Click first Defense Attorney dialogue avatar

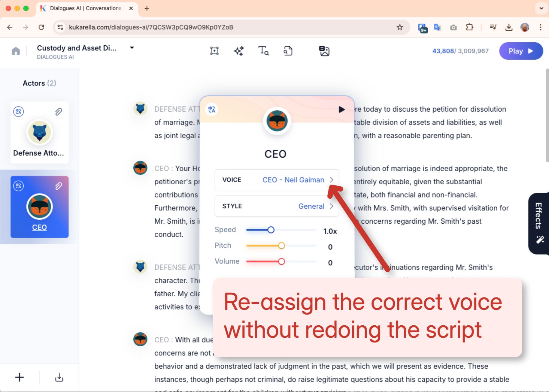pos(140,109)
